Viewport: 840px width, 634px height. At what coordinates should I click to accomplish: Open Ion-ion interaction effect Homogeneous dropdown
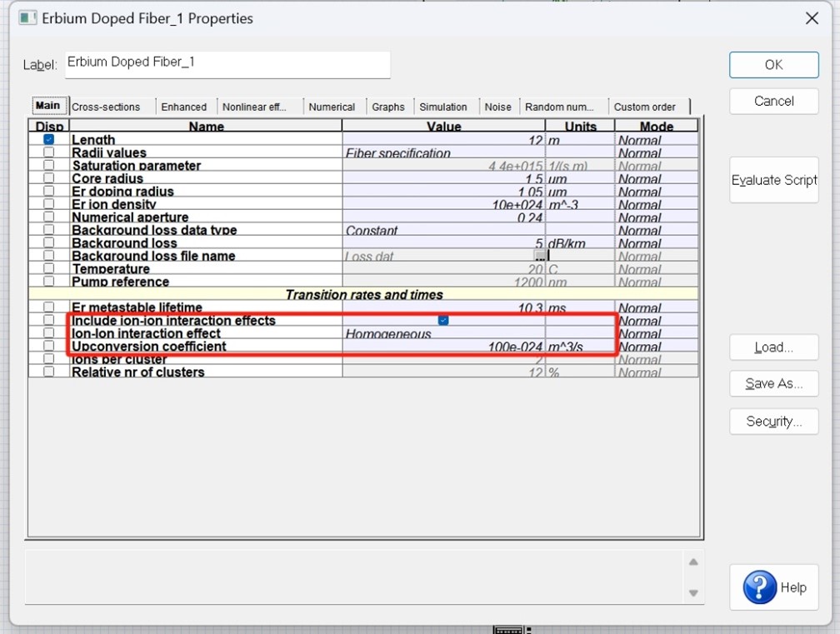pyautogui.click(x=443, y=333)
